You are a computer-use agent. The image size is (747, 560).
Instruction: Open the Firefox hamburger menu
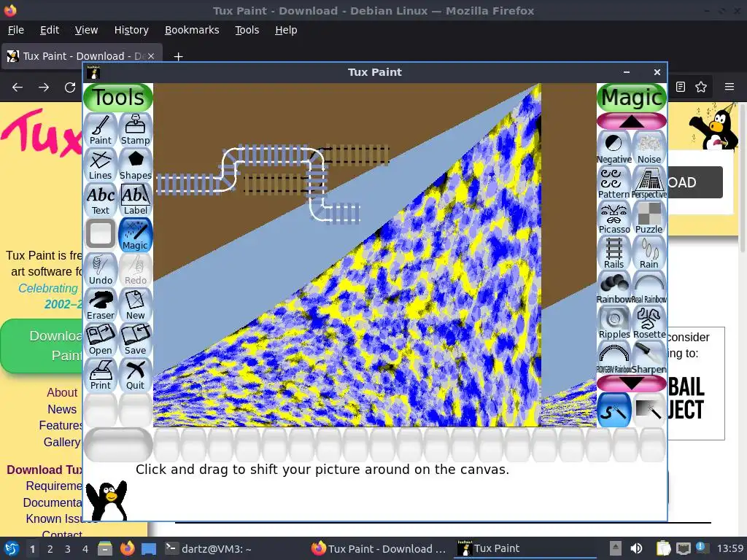729,87
